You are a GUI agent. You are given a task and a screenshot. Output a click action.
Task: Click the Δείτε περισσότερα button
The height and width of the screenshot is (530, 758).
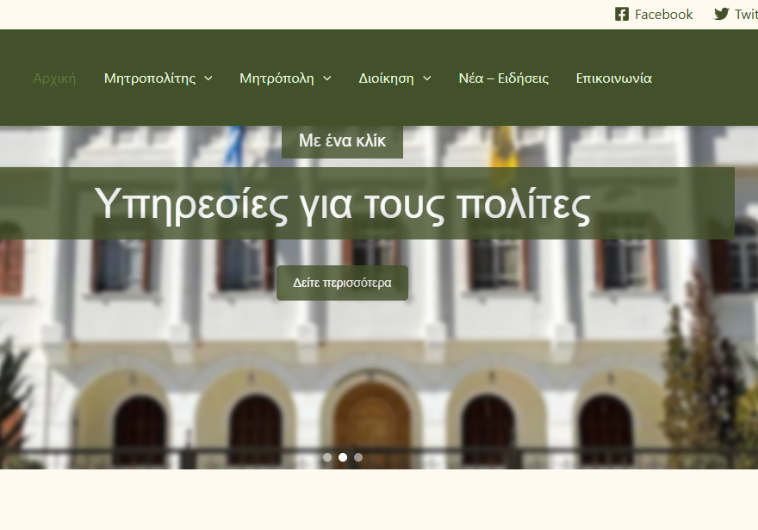[342, 283]
